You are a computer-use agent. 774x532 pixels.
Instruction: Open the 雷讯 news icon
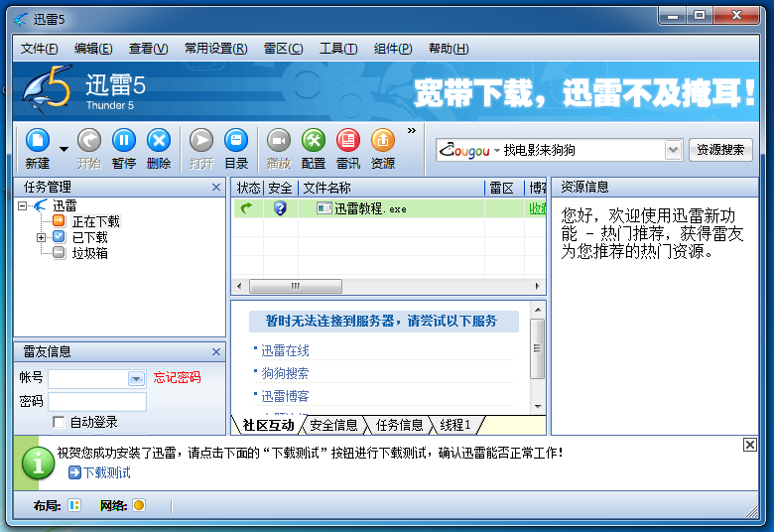348,141
